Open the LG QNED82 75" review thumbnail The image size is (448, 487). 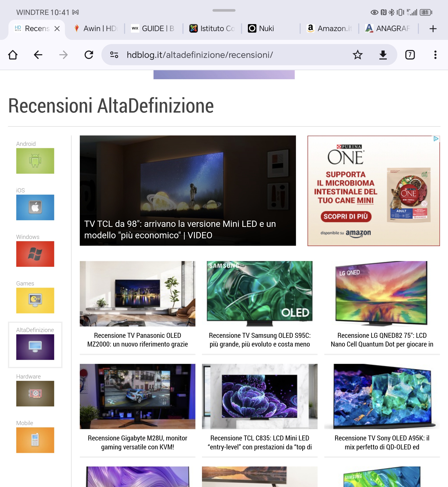[382, 294]
